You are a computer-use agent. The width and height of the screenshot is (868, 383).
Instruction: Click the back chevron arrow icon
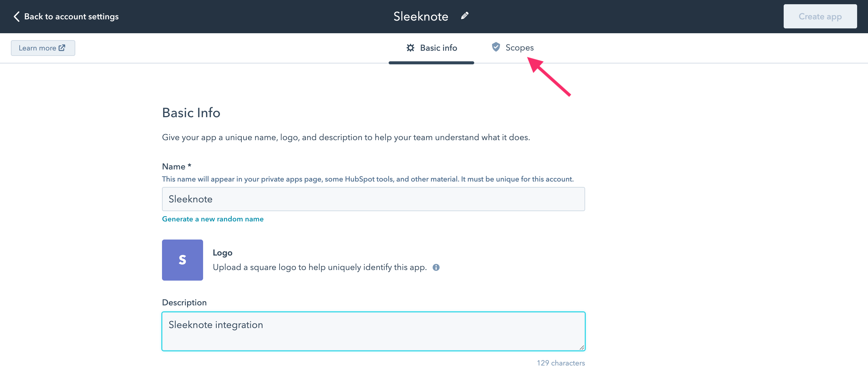click(x=16, y=17)
